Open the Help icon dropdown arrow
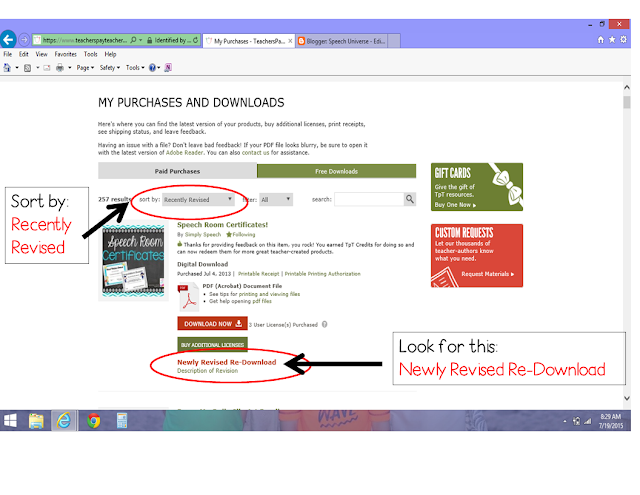Viewport: 640px width, 495px height. tap(159, 68)
